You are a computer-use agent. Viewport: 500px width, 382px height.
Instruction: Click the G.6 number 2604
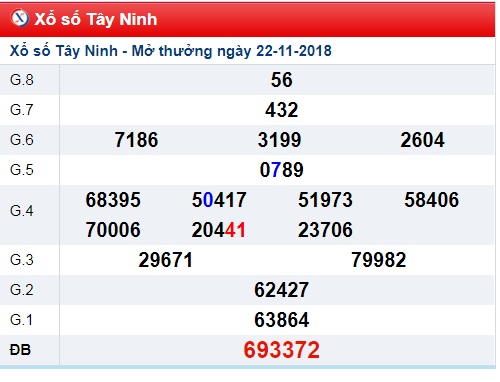(422, 140)
